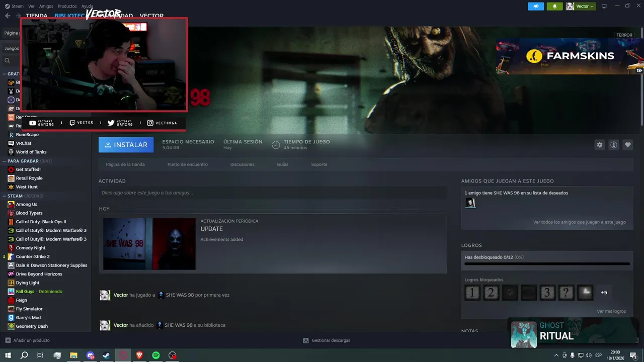
Task: Open Windows taskbar search
Action: click(24, 355)
